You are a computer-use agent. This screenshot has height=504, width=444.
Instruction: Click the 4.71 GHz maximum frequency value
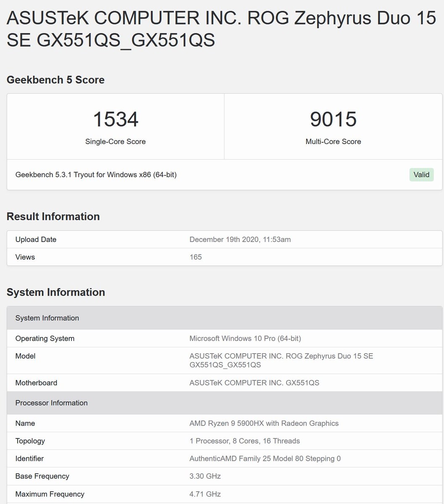(x=205, y=494)
